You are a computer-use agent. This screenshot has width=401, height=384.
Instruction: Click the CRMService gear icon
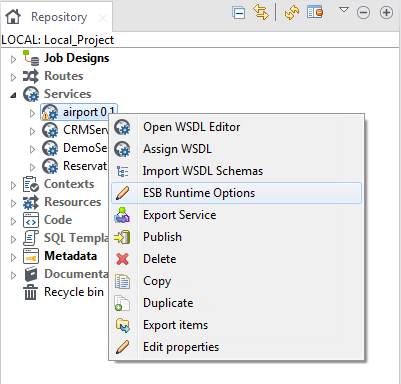pos(50,130)
